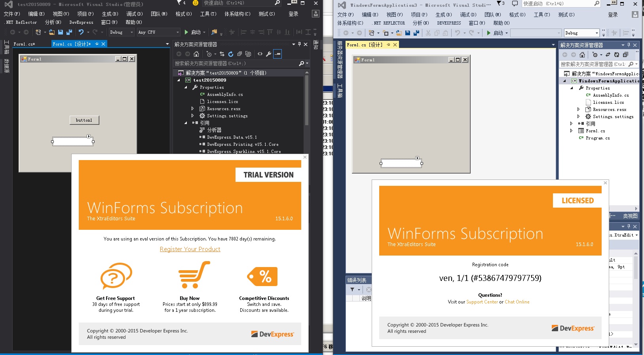Collapse 引用 node in left Solution Explorer
644x355 pixels.
click(x=186, y=123)
